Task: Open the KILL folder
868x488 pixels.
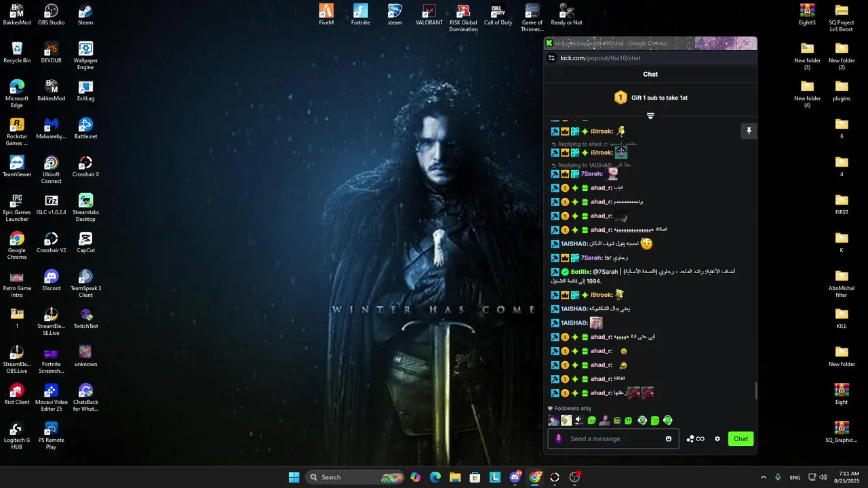Action: [x=842, y=318]
